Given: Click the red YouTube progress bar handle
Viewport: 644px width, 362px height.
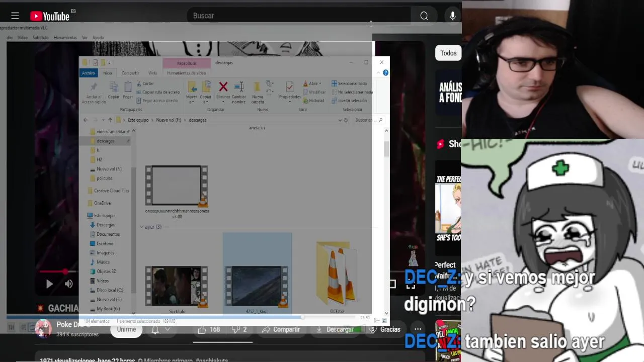Looking at the screenshot, I should point(65,271).
